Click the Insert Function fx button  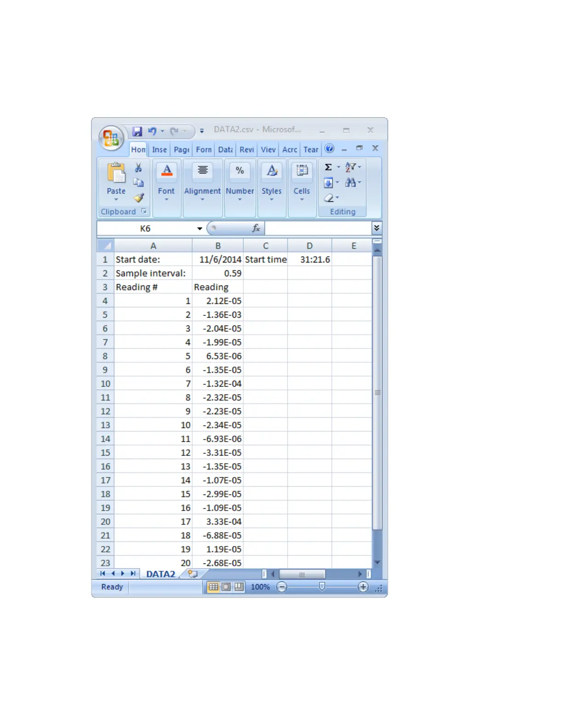256,228
